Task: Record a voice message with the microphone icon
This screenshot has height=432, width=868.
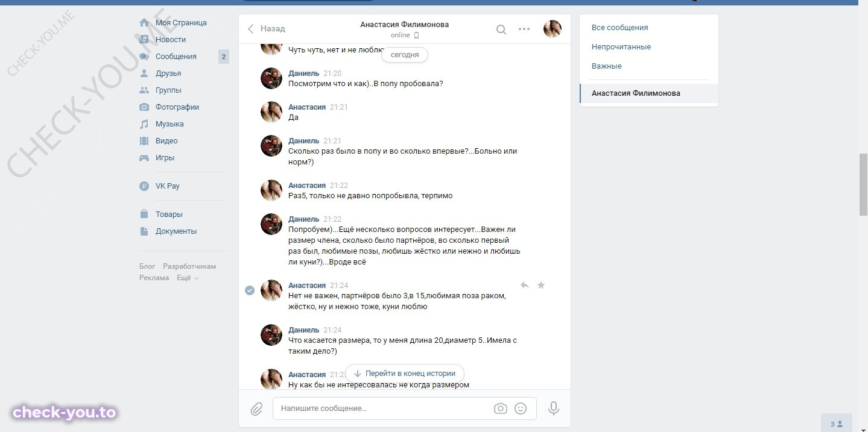Action: (553, 409)
